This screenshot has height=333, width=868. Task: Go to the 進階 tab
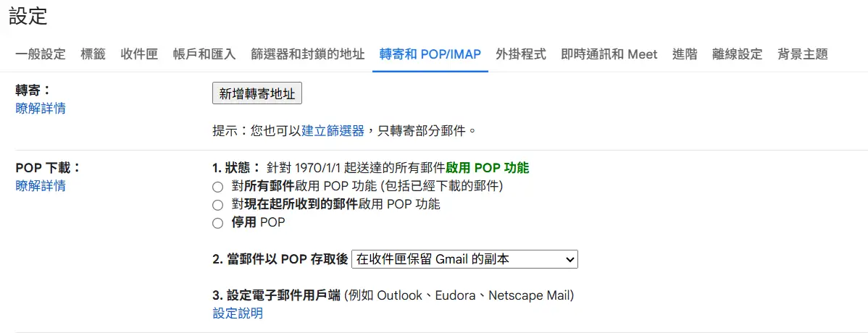point(685,54)
